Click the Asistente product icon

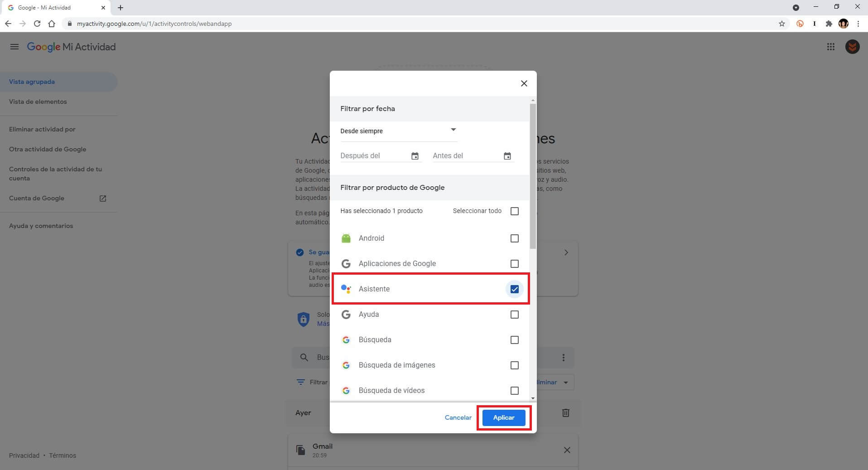[x=346, y=289]
